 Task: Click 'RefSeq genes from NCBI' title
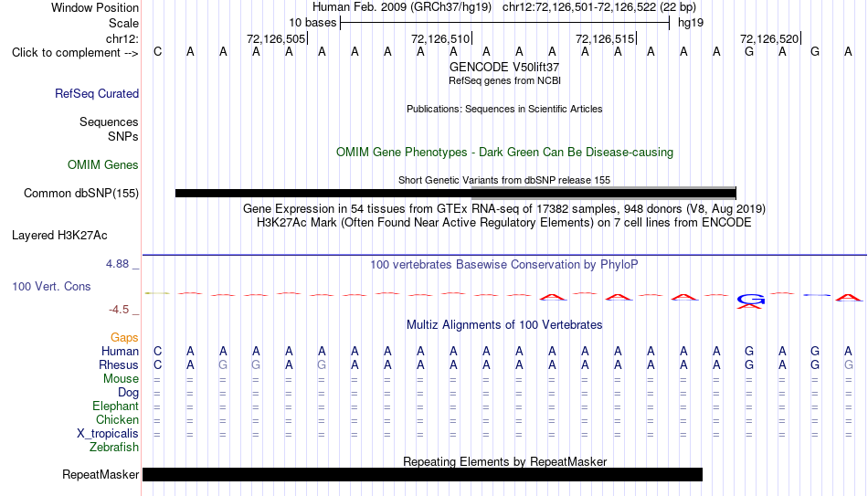coord(505,80)
